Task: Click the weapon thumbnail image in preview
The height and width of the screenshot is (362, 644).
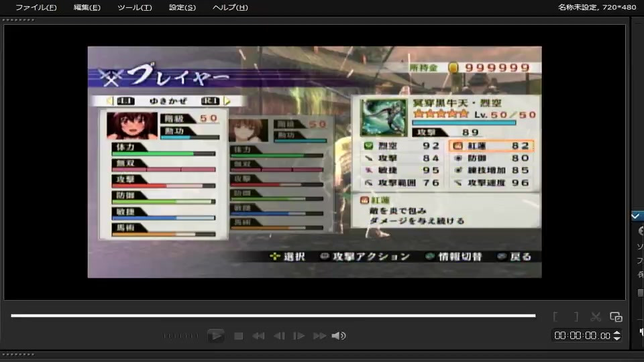Action: [x=383, y=118]
